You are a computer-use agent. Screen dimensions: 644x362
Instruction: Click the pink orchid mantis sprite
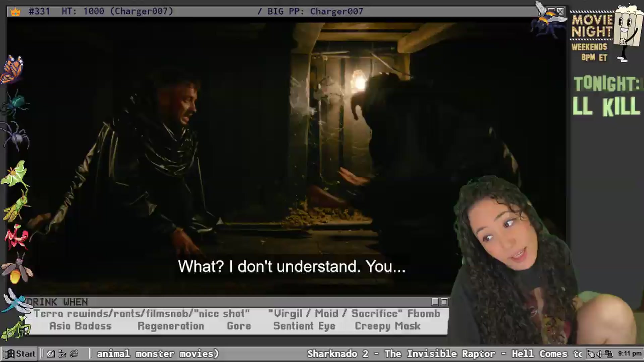16,237
